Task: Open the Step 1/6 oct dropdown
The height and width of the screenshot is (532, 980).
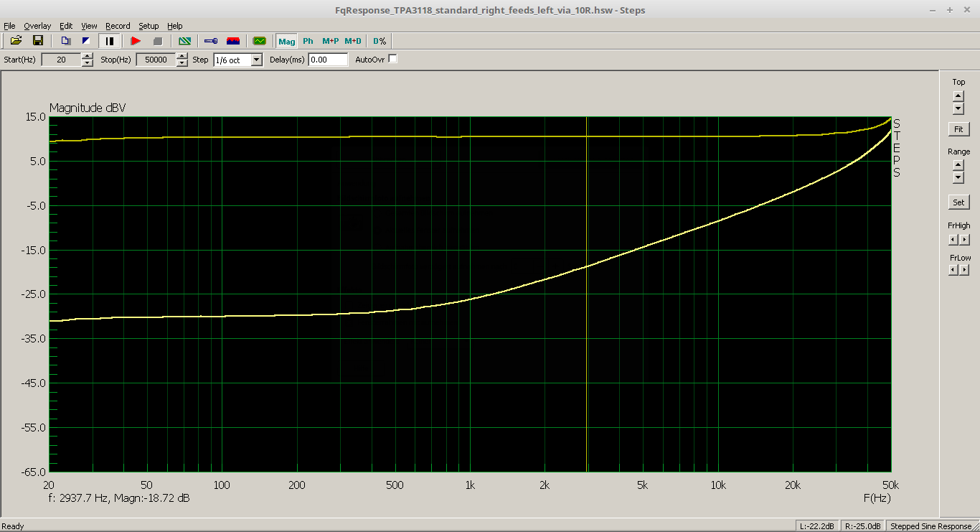Action: tap(257, 60)
